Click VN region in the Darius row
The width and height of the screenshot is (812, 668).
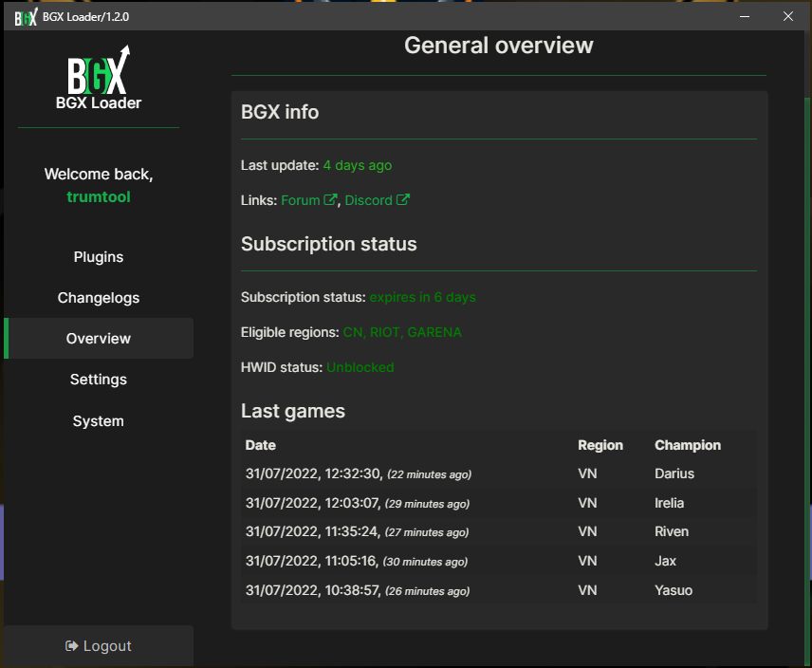(587, 473)
